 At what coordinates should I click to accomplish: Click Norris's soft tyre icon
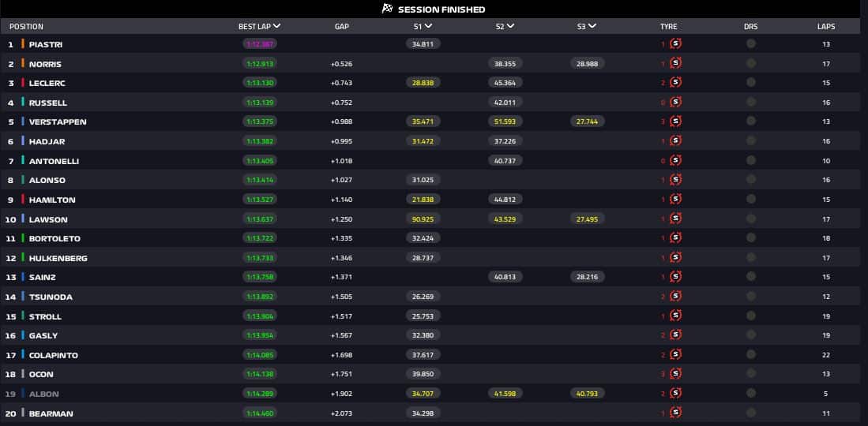coord(675,63)
